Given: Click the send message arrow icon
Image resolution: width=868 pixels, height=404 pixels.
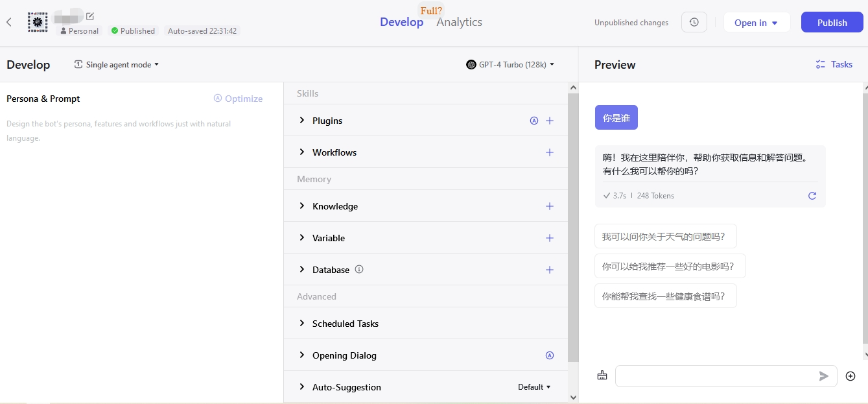Looking at the screenshot, I should (x=823, y=376).
